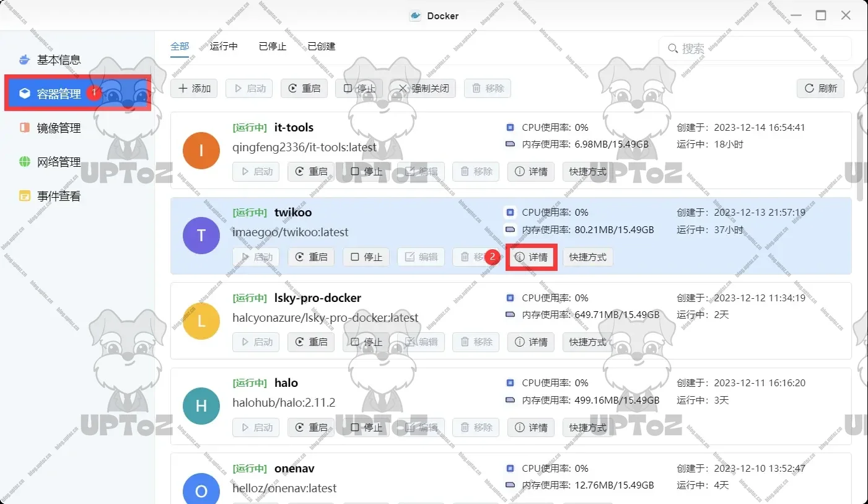Stop the lsky-pro-docker container

366,342
